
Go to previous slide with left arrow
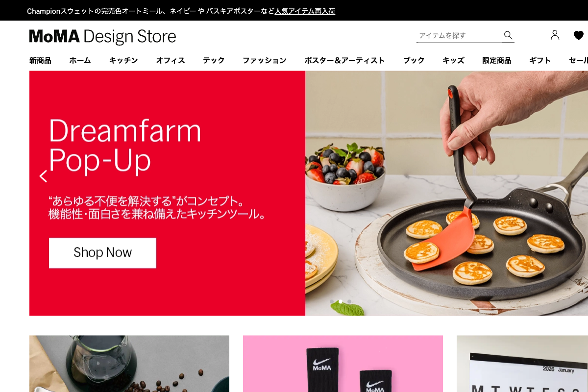click(x=43, y=176)
